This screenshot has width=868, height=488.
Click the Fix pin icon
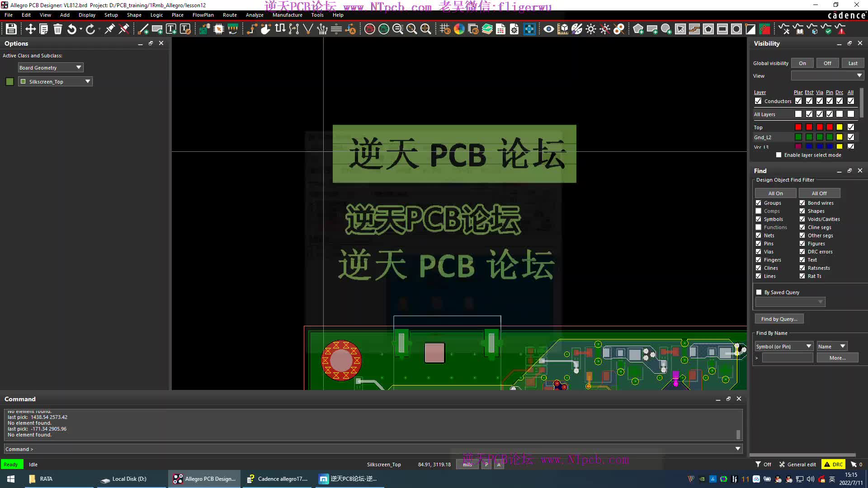pos(109,29)
